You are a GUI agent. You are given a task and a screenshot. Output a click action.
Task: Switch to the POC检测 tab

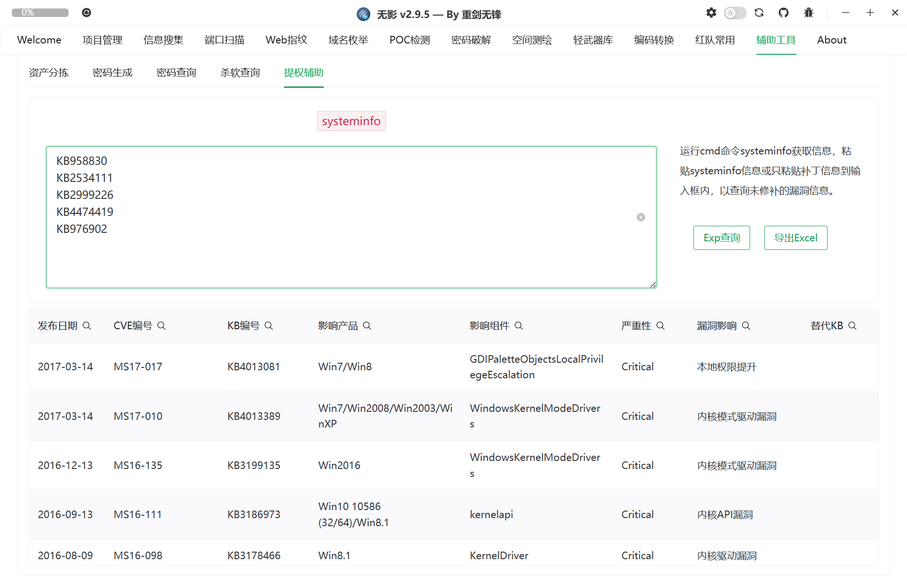[409, 40]
